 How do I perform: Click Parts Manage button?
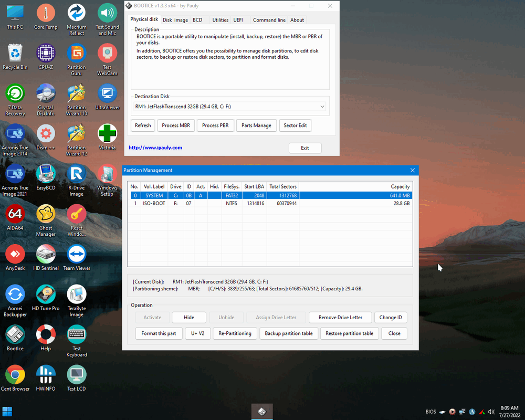[x=257, y=125]
